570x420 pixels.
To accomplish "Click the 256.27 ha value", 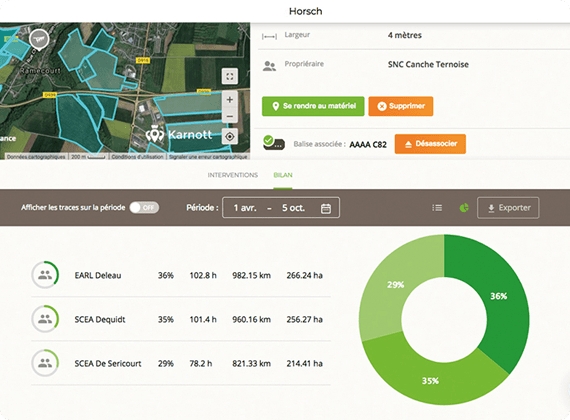I will (304, 320).
